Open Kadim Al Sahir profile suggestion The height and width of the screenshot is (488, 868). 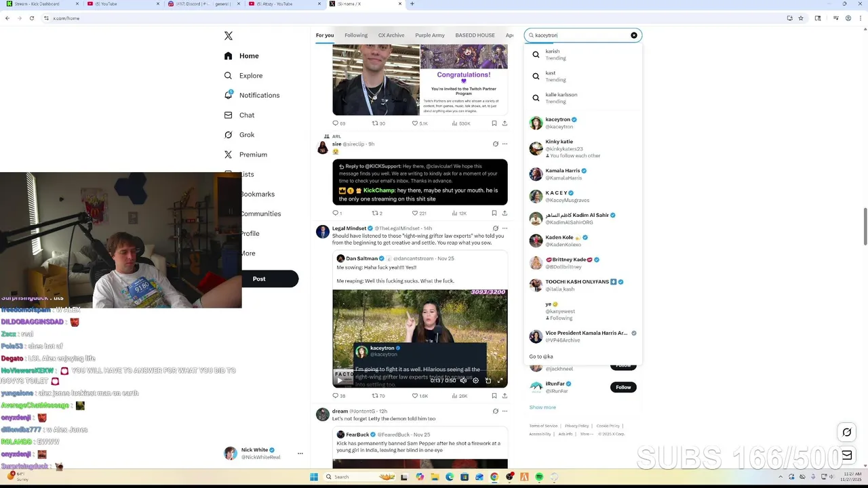pyautogui.click(x=583, y=218)
